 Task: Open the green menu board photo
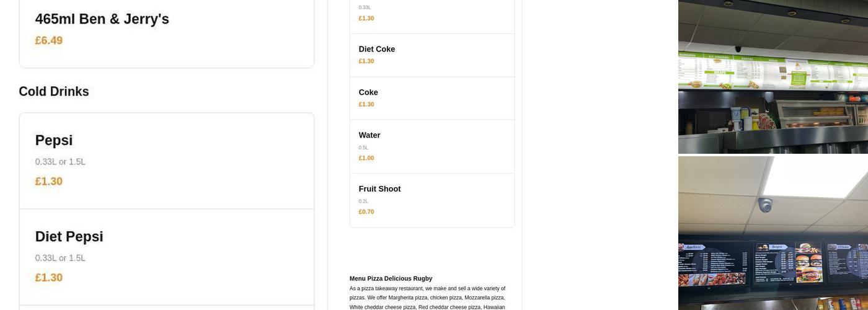pos(773,77)
